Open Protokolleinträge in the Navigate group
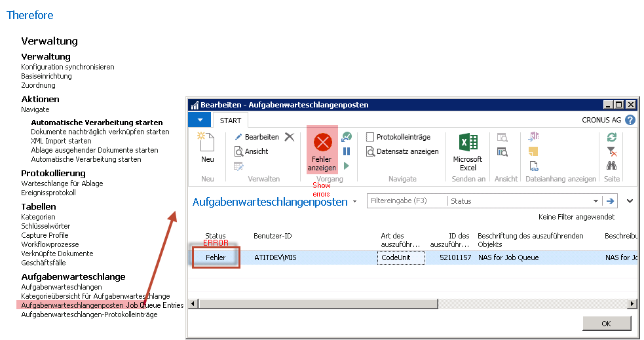 (x=402, y=137)
